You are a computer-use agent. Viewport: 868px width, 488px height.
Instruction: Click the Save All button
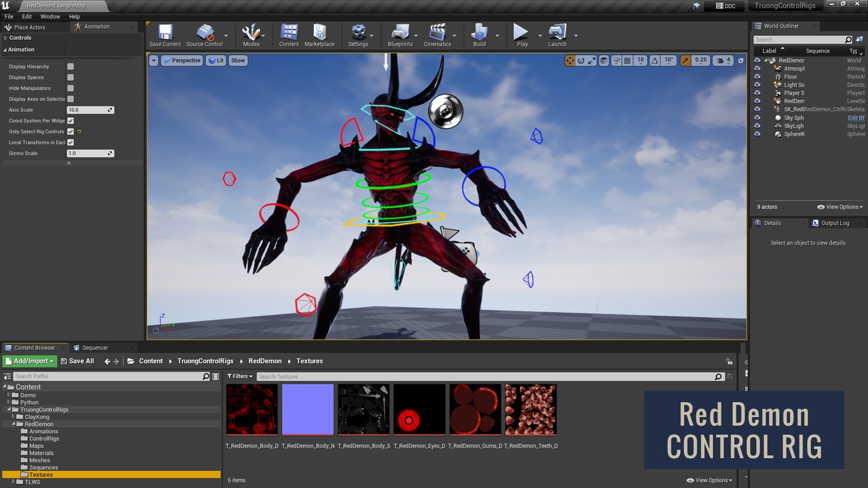[77, 361]
